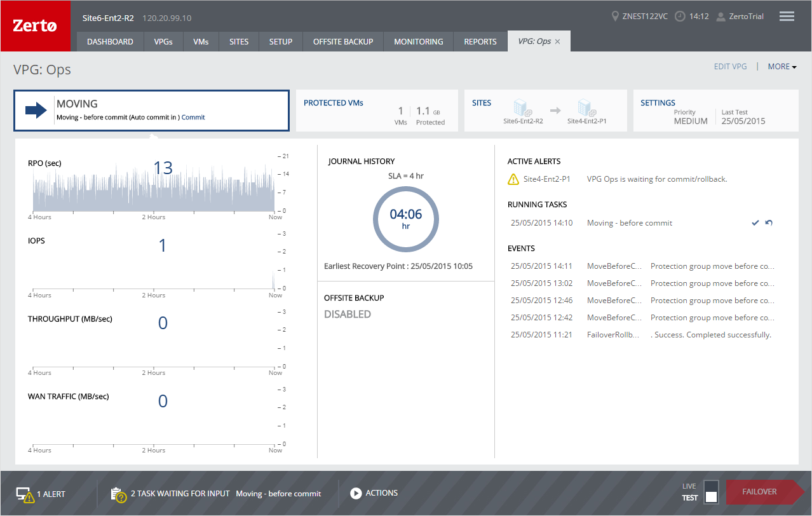Image resolution: width=812 pixels, height=516 pixels.
Task: Click the journal history 04:06 hr gauge
Action: click(406, 219)
